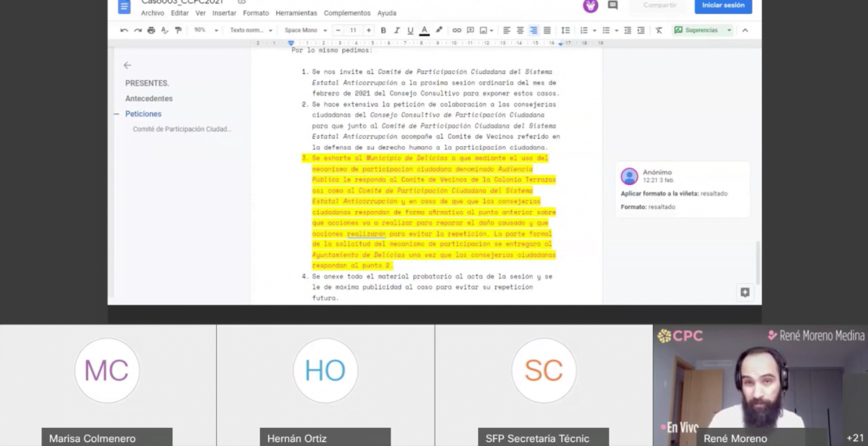868x446 pixels.
Task: Decrease the font size with minus
Action: (339, 30)
